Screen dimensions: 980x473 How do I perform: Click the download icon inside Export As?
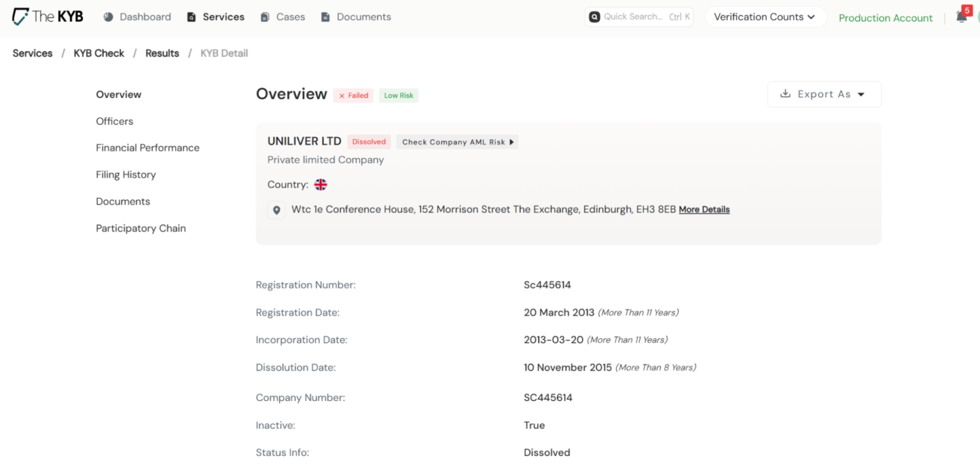click(784, 94)
